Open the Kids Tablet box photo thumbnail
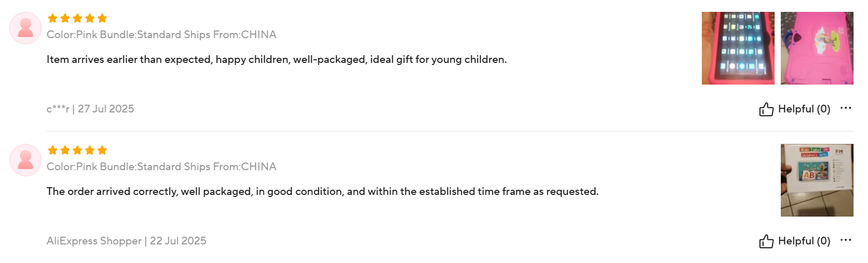868x263 pixels. tap(817, 180)
